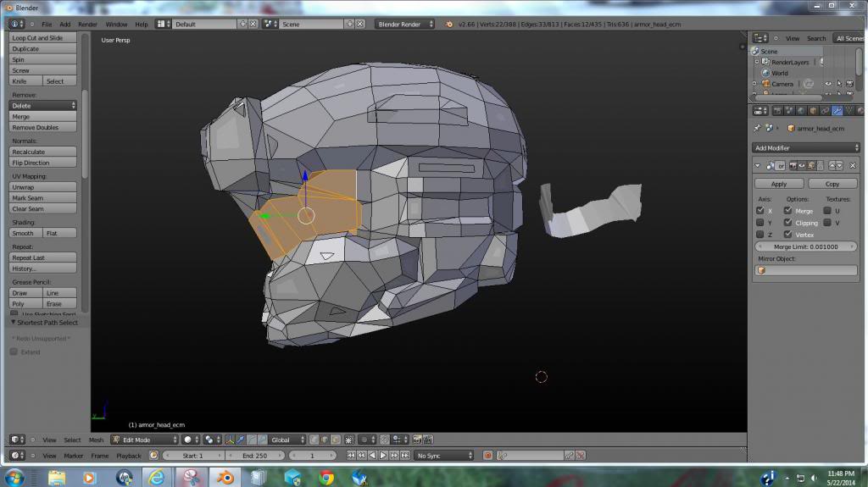Open the Blender Render engine dropdown
The image size is (868, 487).
coord(404,24)
